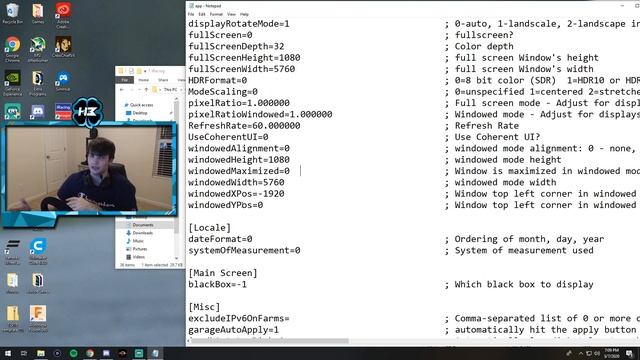Switch to Home tab in File Explorer

[x=143, y=80]
